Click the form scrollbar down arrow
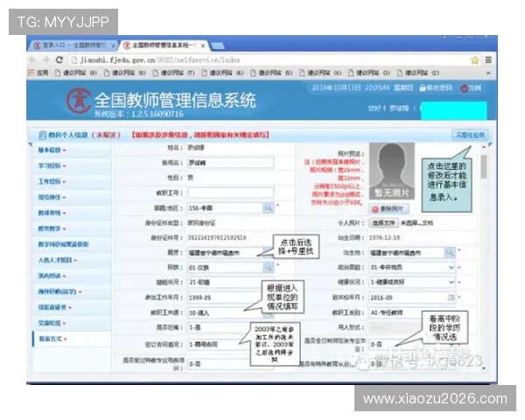 click(x=484, y=368)
